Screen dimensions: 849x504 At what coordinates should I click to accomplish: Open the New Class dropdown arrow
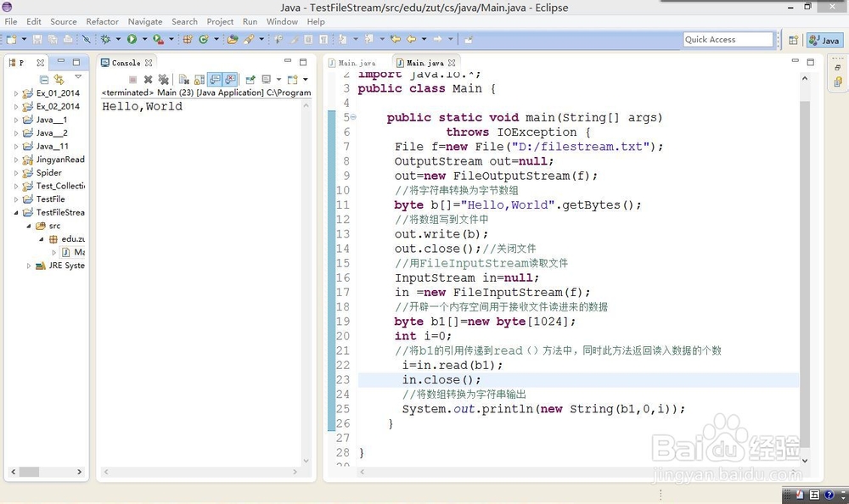click(216, 39)
